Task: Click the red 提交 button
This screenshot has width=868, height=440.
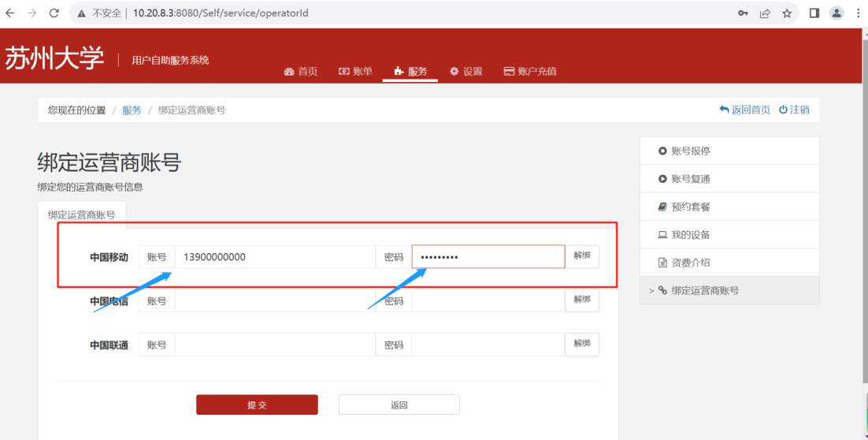Action: coord(257,405)
